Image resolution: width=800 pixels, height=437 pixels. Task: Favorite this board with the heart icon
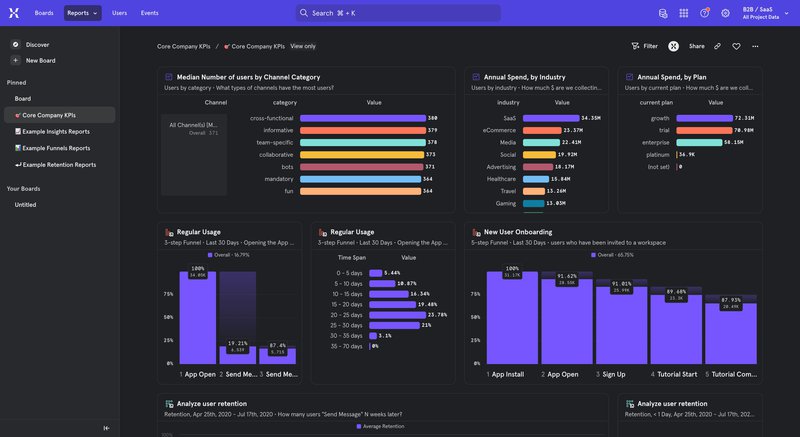[x=736, y=46]
